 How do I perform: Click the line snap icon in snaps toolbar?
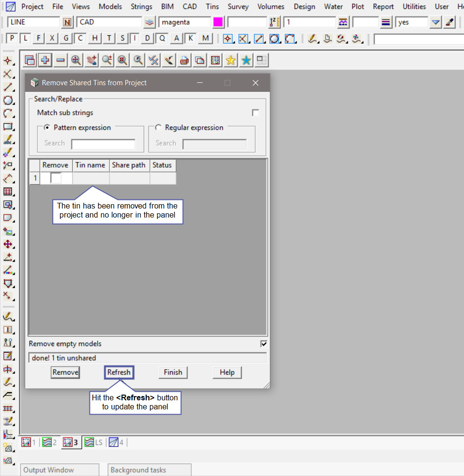point(259,39)
